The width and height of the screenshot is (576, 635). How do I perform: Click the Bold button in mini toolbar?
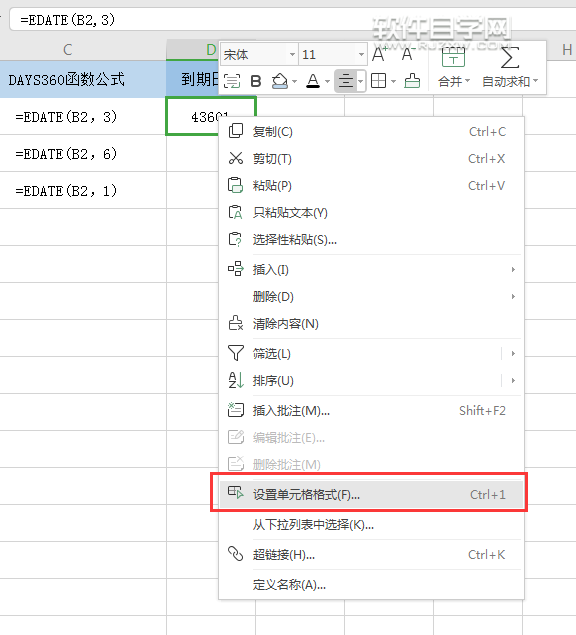coord(256,81)
